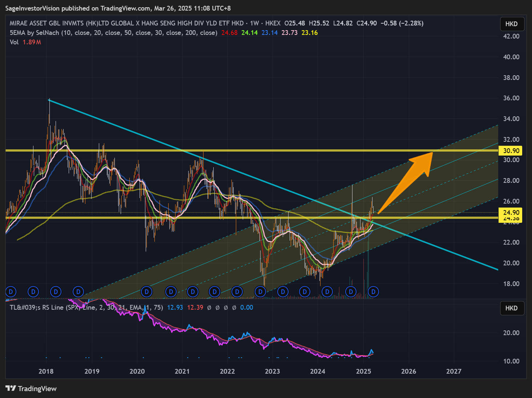Open the early 2022 dividend D marker
This screenshot has width=532, height=398.
click(237, 292)
